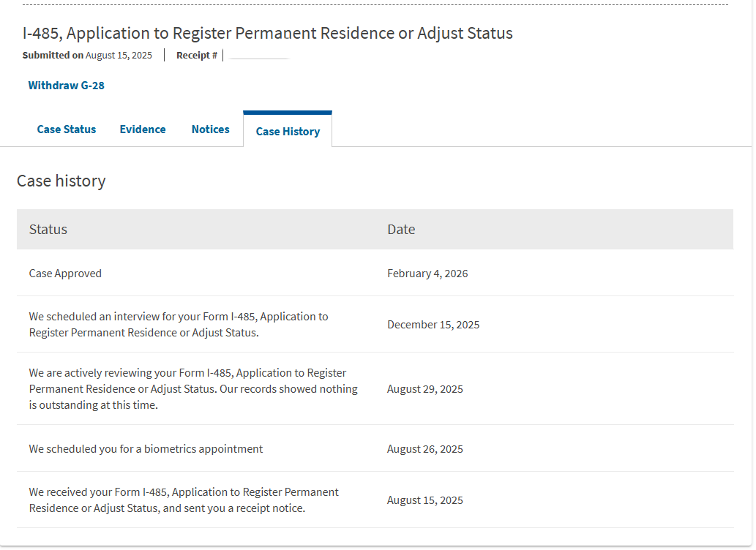Click the December 15, 2025 date
The height and width of the screenshot is (550, 756).
click(x=433, y=325)
